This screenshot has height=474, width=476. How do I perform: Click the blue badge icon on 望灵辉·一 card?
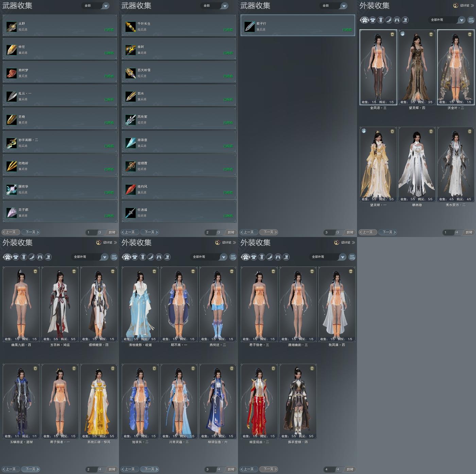364,131
